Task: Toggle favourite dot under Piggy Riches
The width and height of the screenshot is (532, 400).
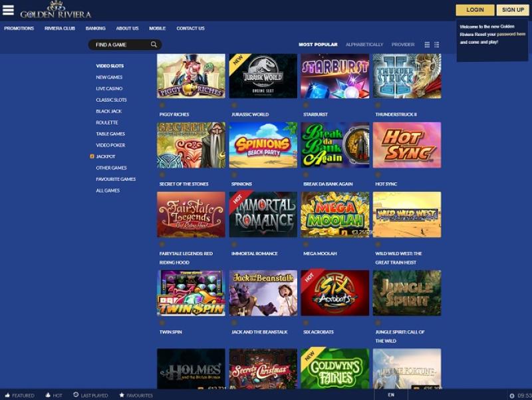Action: 162,104
